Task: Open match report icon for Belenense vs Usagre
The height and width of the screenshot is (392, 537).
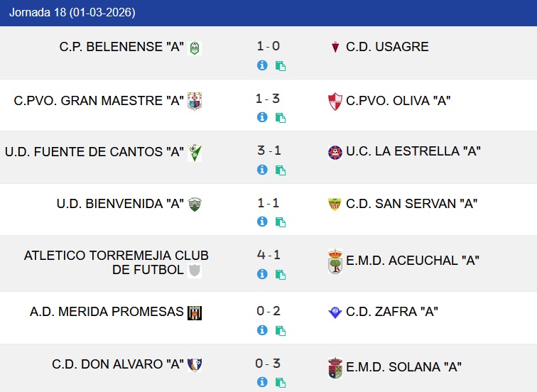Action: [281, 66]
